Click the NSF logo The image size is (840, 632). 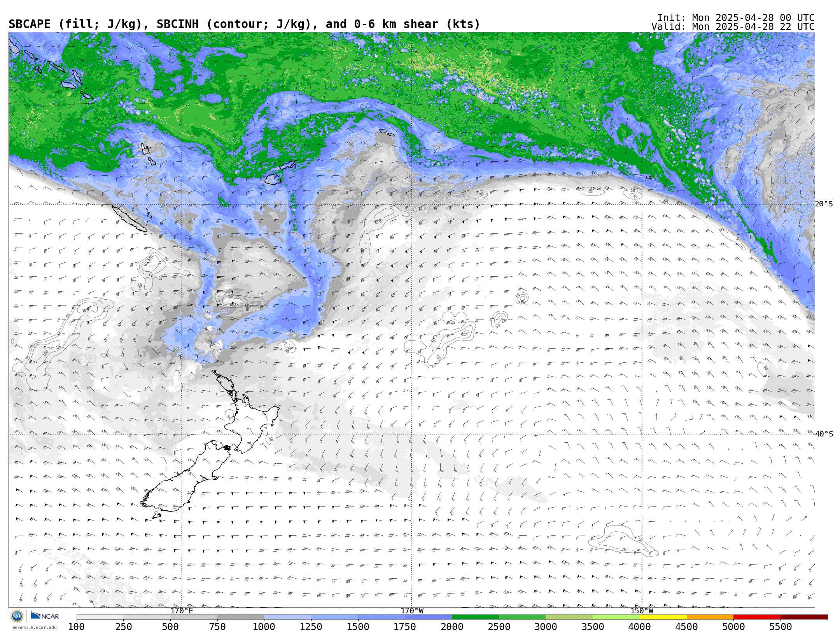[17, 616]
